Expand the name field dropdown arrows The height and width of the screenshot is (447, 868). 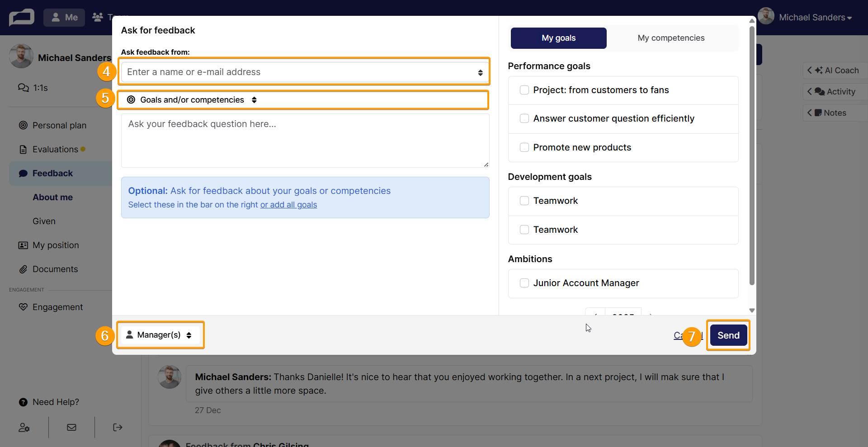coord(480,72)
